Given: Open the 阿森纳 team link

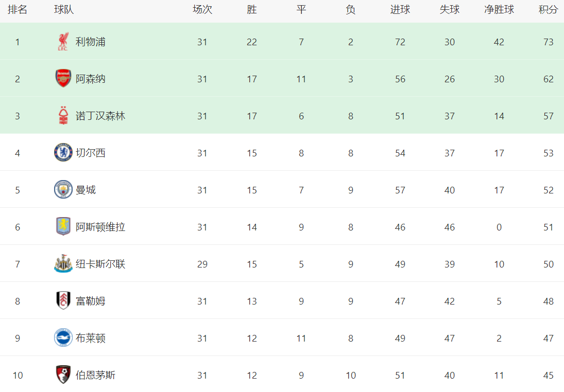Looking at the screenshot, I should (90, 79).
